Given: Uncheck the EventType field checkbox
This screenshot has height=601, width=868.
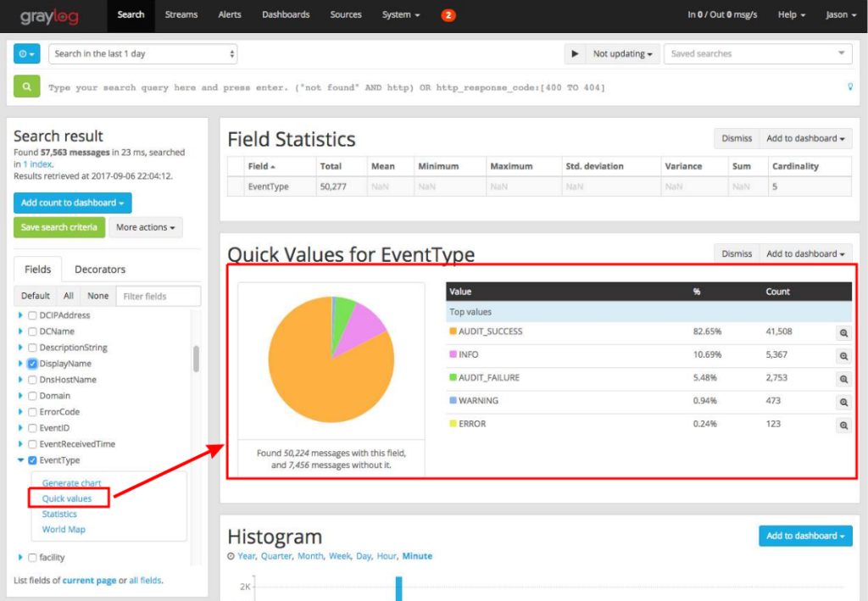Looking at the screenshot, I should (x=33, y=460).
